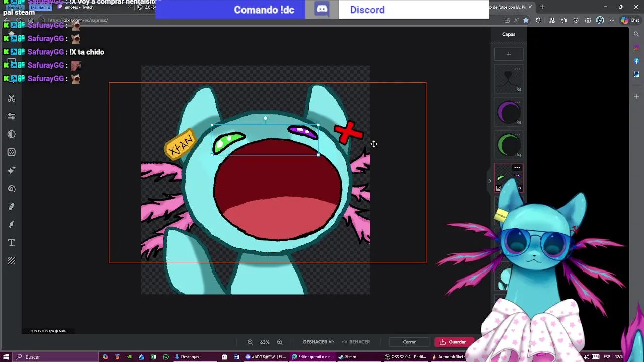Select the Liquify swirl tool
Image resolution: width=644 pixels, height=362 pixels.
[12, 189]
